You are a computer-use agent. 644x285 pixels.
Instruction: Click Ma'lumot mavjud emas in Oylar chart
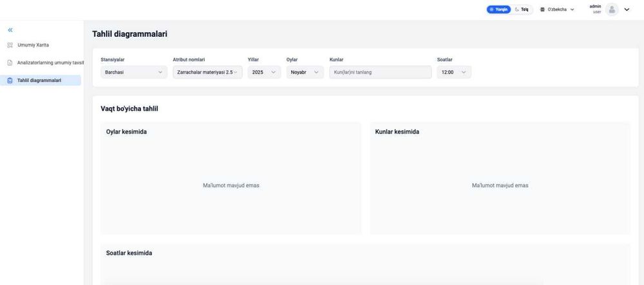point(231,186)
